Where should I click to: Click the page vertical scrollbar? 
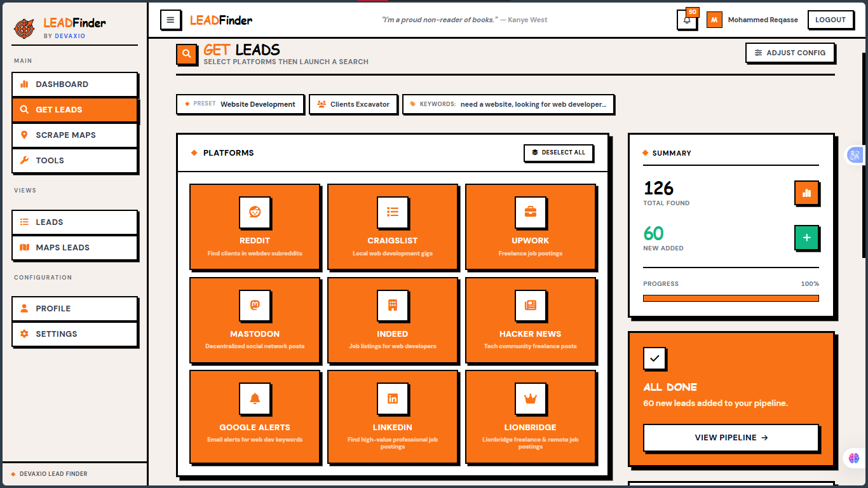(x=865, y=156)
